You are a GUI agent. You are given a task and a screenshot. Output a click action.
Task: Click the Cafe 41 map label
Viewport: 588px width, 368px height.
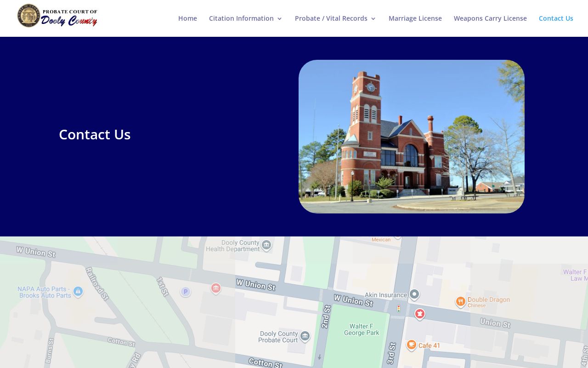pyautogui.click(x=430, y=345)
